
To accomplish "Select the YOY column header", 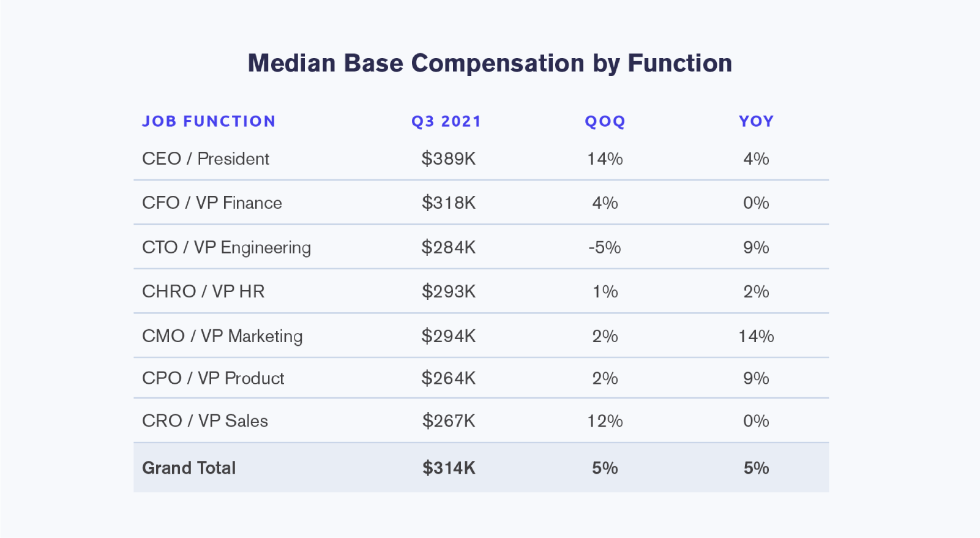I will coord(757,121).
